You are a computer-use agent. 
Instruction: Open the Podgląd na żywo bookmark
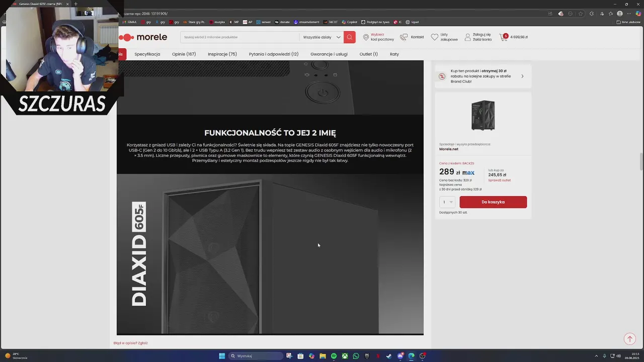pyautogui.click(x=375, y=22)
